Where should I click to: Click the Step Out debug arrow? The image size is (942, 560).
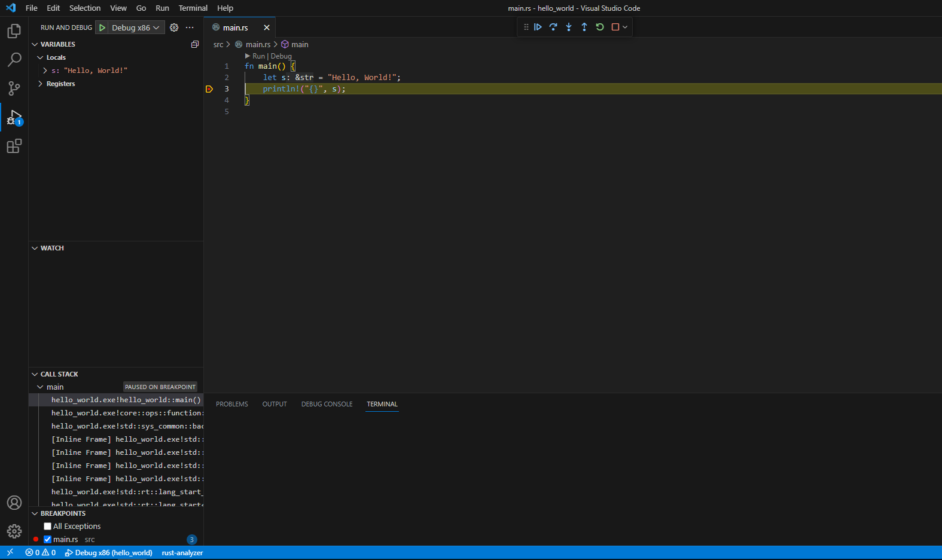pos(584,27)
